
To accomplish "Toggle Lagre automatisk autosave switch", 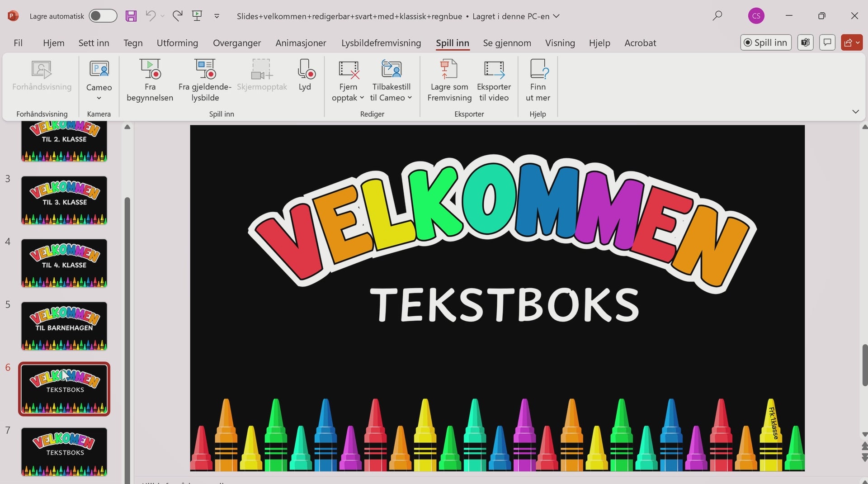I will tap(103, 16).
